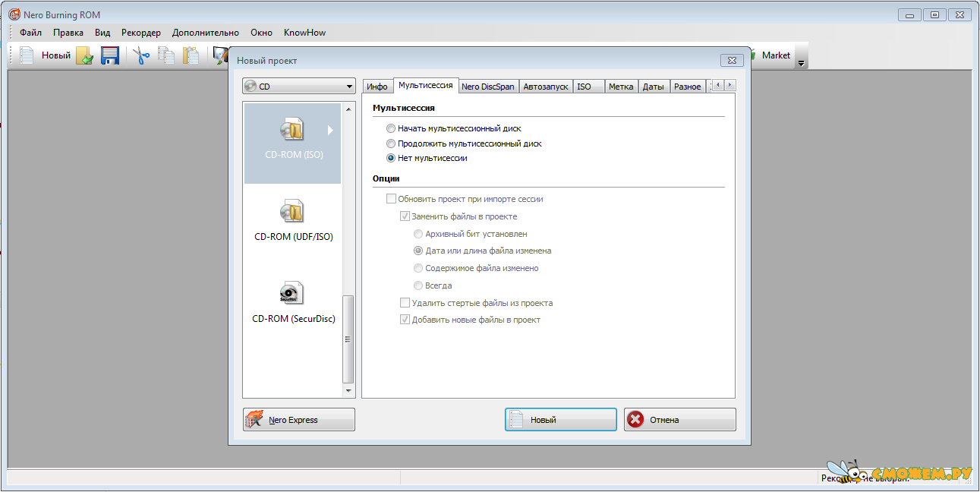Image resolution: width=980 pixels, height=492 pixels.
Task: Close the Новый проект dialog
Action: coord(731,60)
